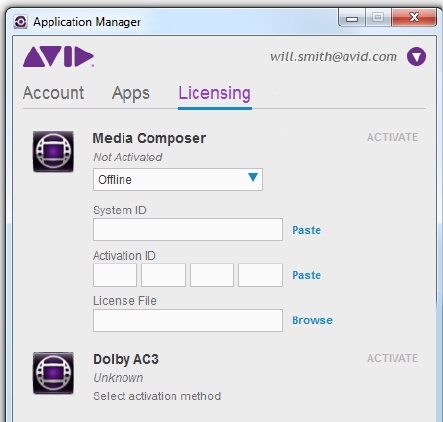The image size is (443, 422).
Task: Click the Not Activated status text
Action: [x=128, y=157]
